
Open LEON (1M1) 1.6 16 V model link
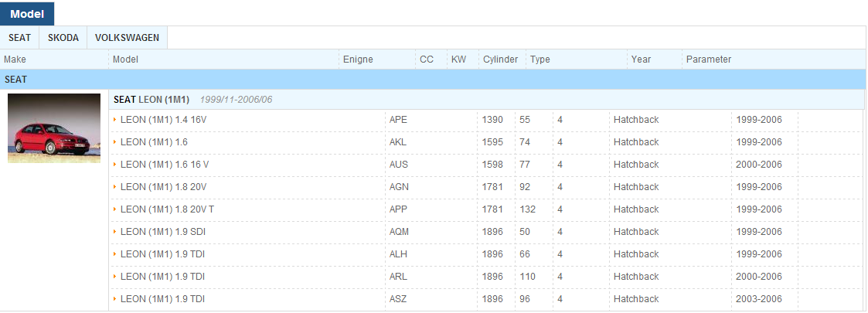coord(165,165)
